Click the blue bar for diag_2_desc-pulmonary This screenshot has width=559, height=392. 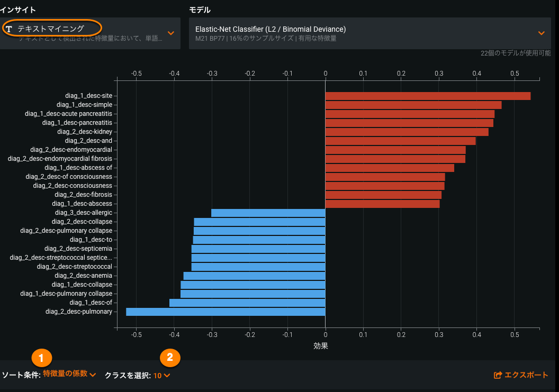(226, 312)
